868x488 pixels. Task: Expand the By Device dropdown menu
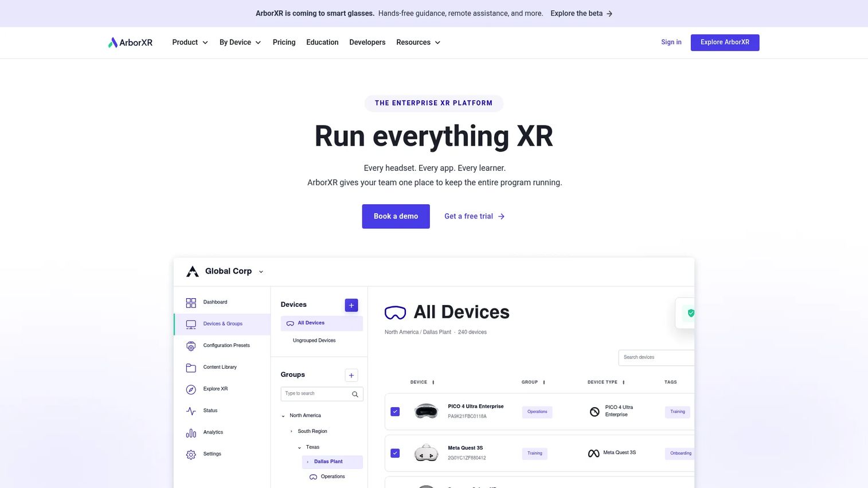coord(240,42)
